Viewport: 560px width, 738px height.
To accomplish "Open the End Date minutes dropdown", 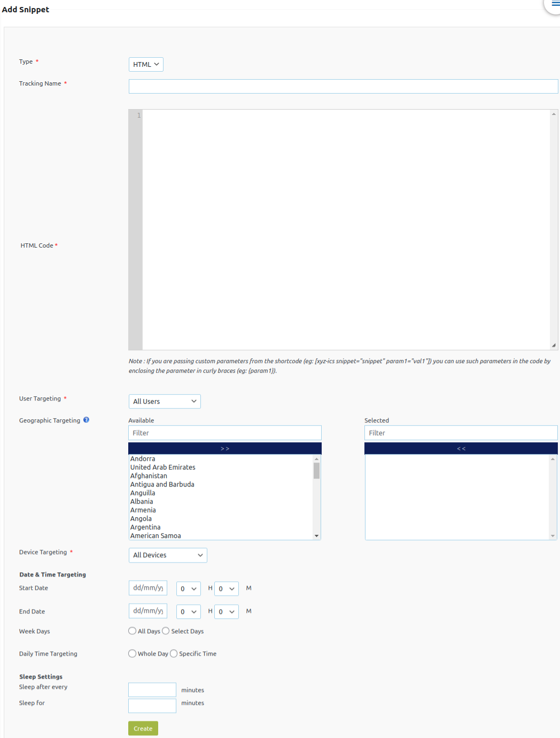I will [226, 611].
